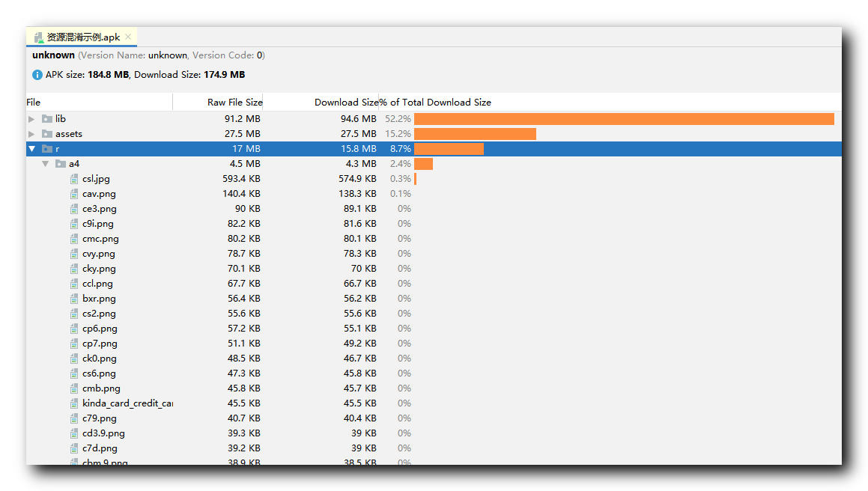Expand the assets folder arrow
The height and width of the screenshot is (491, 868).
point(31,134)
